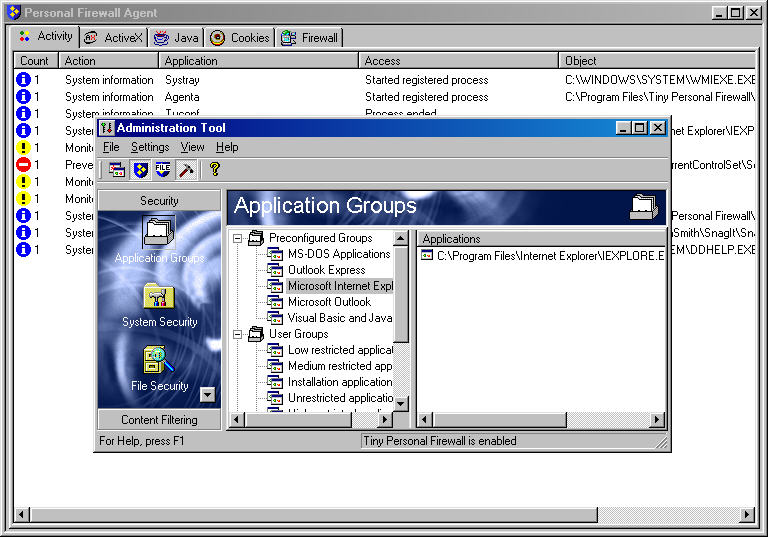
Task: Select Outlook Express in the group tree
Action: pyautogui.click(x=326, y=270)
